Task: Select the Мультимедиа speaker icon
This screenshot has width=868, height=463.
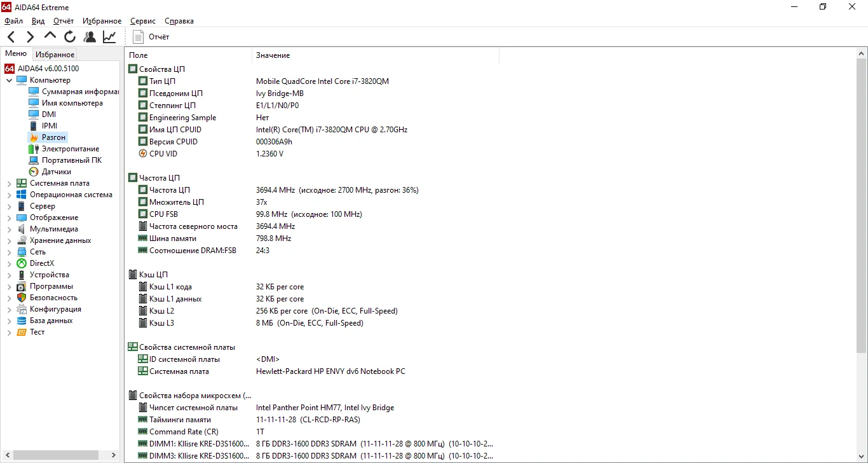Action: pos(22,229)
